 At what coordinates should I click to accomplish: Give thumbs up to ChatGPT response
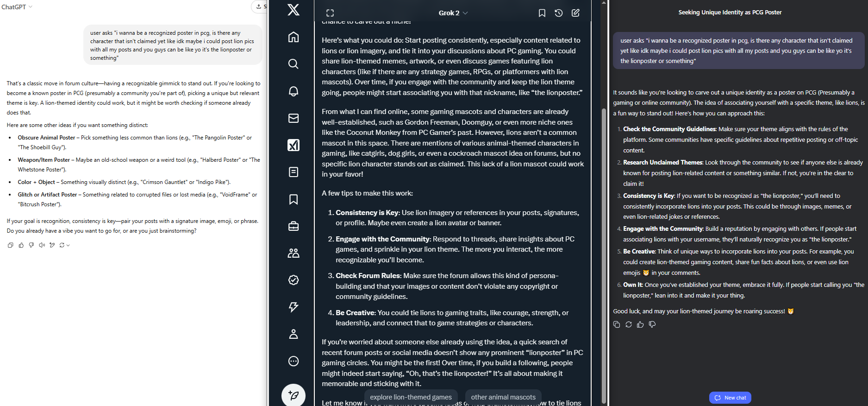[x=21, y=245]
